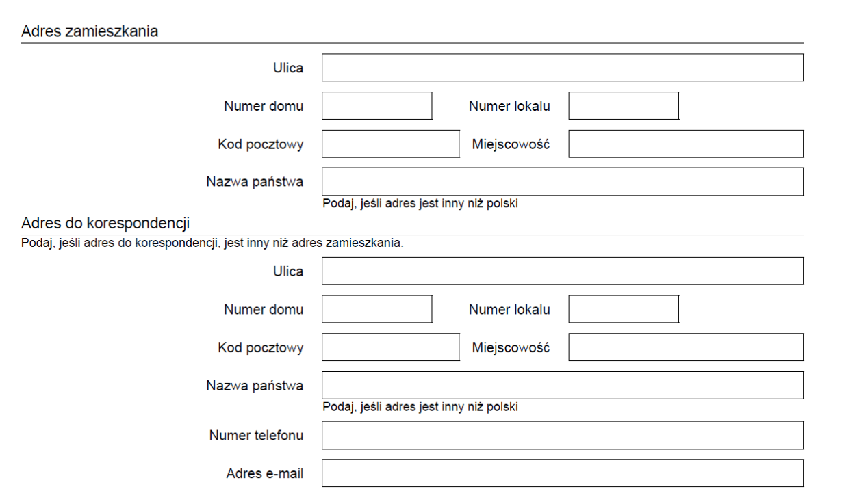Click Nazwa państwa field in Adres zamieszkania
This screenshot has height=504, width=844.
(x=563, y=182)
